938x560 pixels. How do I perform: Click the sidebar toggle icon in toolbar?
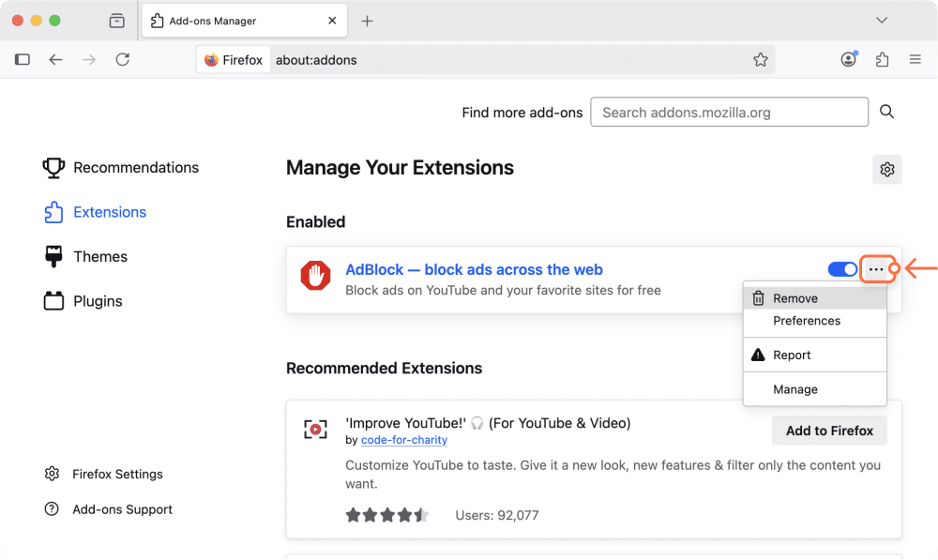[x=23, y=59]
